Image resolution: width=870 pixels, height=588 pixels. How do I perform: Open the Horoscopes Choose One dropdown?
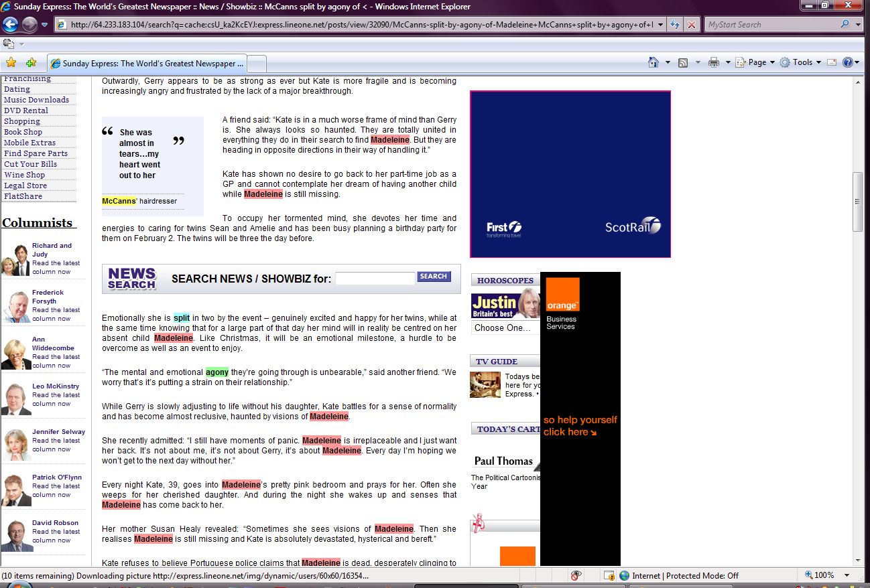[504, 327]
